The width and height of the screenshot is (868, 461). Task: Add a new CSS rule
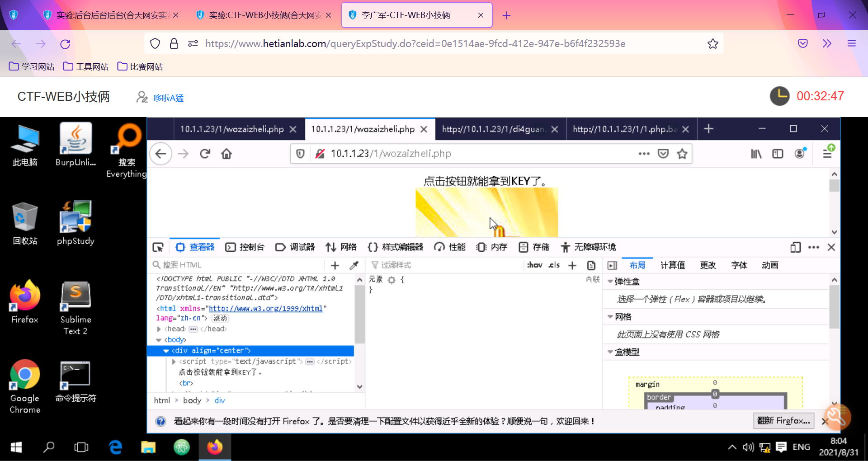572,265
